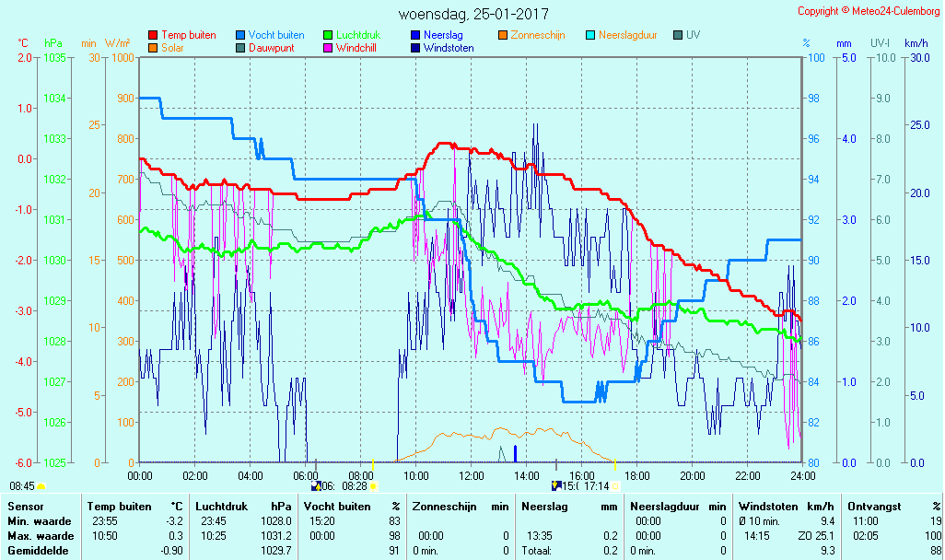The height and width of the screenshot is (560, 945).
Task: Click the green Luchtdruk legend square
Action: click(328, 35)
